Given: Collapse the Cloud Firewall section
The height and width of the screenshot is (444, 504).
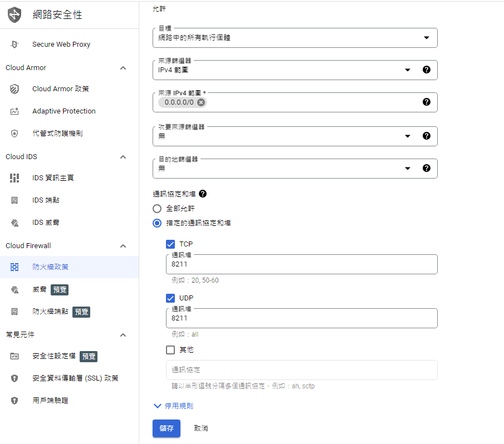Looking at the screenshot, I should tap(123, 246).
